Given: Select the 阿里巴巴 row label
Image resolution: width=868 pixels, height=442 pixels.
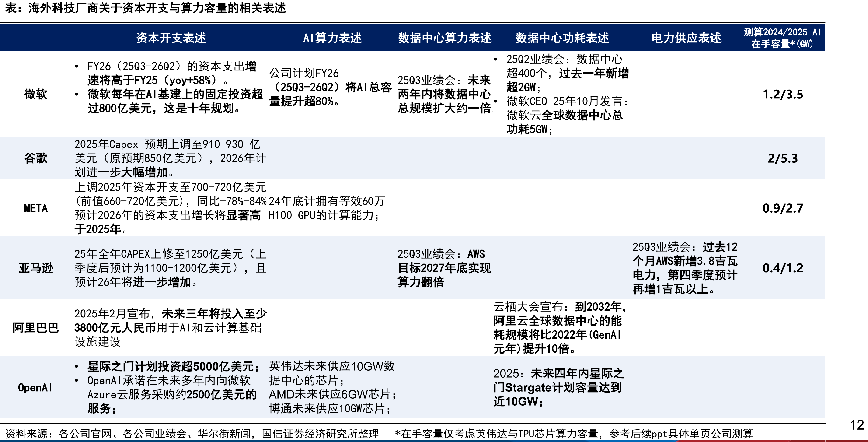Looking at the screenshot, I should [36, 328].
